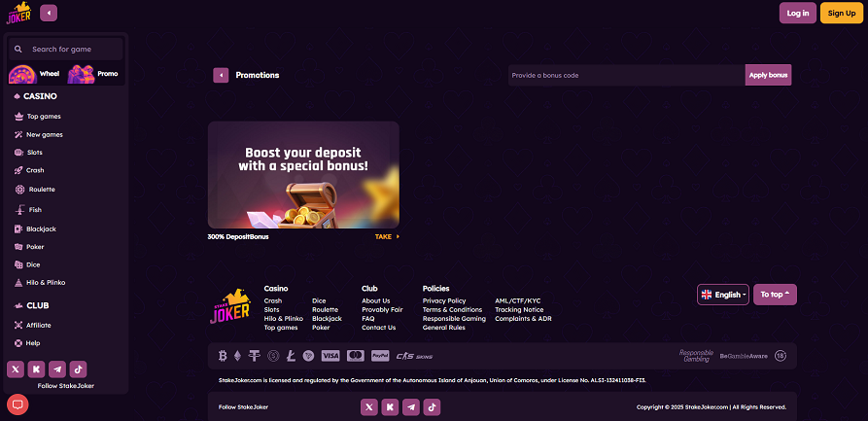Open Contact Us in the footer
This screenshot has width=868, height=421.
tap(379, 328)
